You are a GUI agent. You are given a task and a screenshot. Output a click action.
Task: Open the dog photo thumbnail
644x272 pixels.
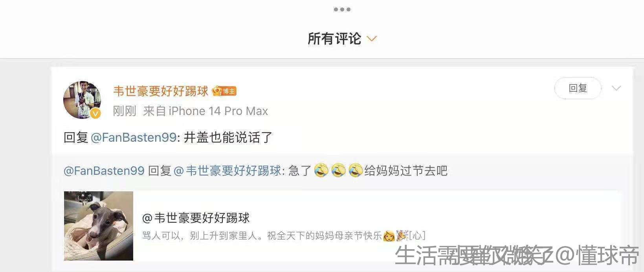click(99, 226)
